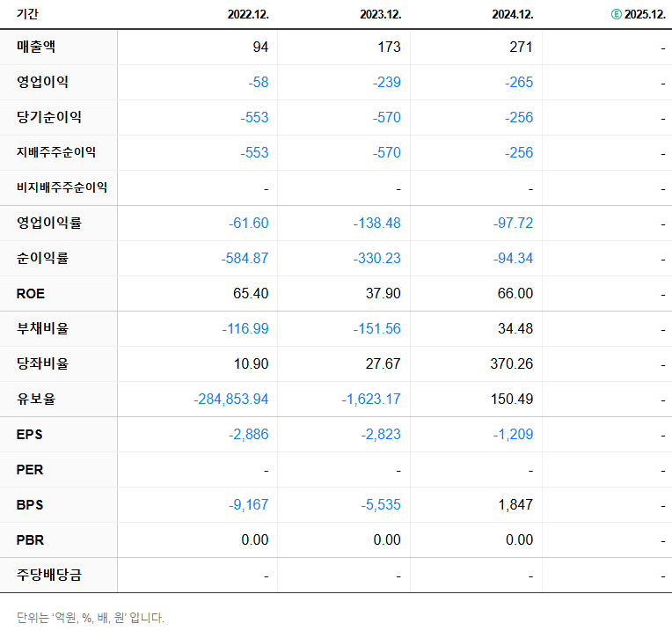The height and width of the screenshot is (631, 672).
Task: Select the BPS value -9,167
Action: coord(249,504)
